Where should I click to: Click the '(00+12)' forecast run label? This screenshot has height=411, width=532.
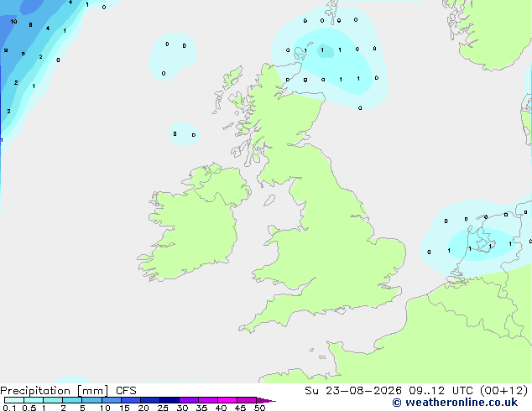pyautogui.click(x=504, y=391)
